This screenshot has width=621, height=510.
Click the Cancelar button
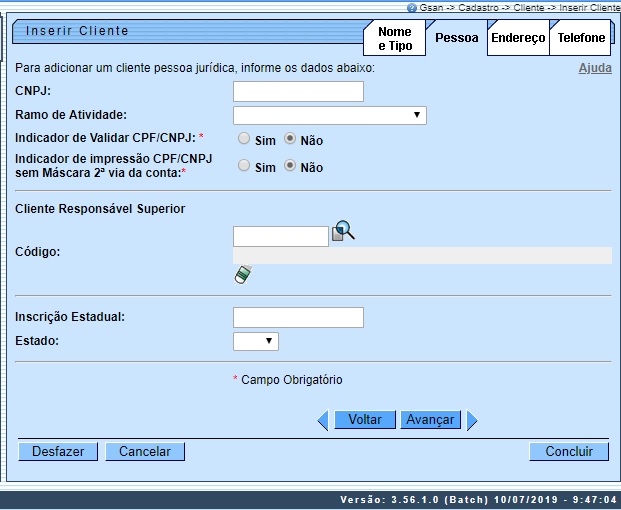(145, 452)
